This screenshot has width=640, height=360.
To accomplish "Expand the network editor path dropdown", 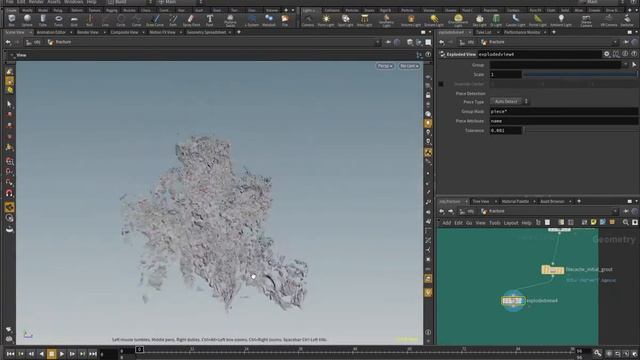I will pyautogui.click(x=615, y=211).
